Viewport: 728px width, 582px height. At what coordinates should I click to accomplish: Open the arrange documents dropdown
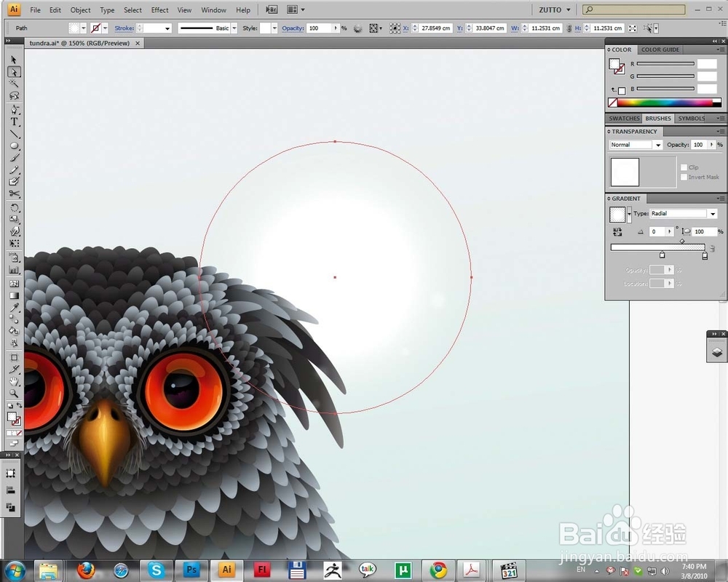[296, 9]
